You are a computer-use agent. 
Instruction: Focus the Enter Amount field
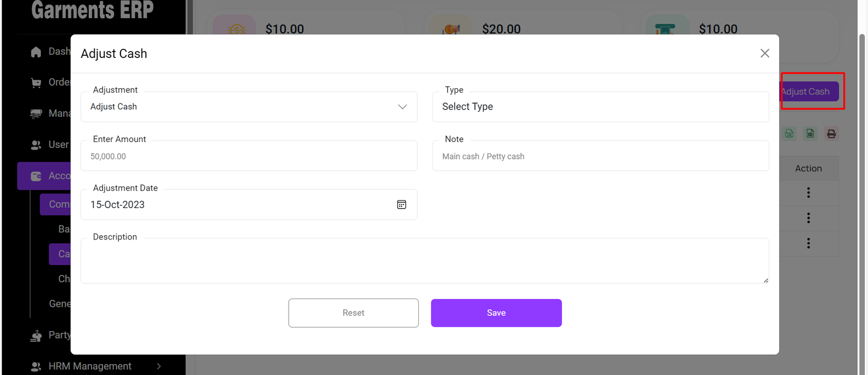[248, 157]
